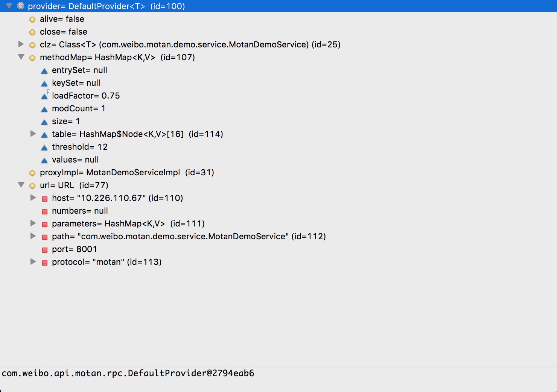Click the yellow circle icon beside alive
Screen dimensions: 557x392
point(32,19)
